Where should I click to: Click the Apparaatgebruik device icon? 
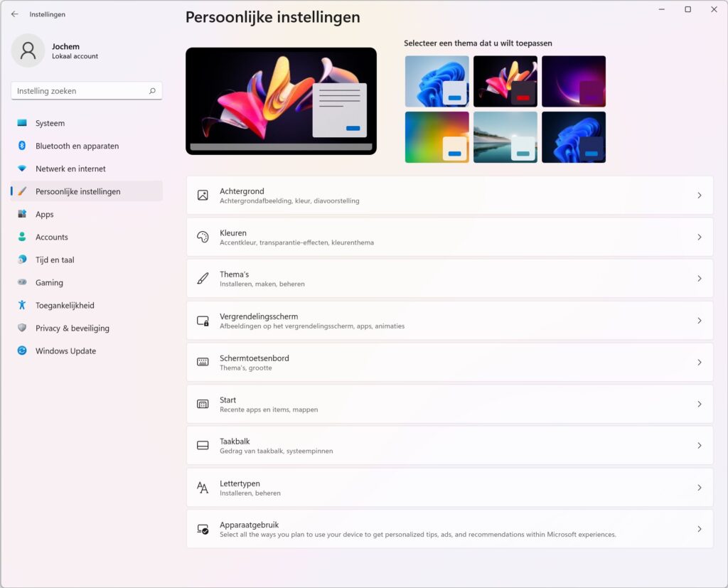tap(203, 529)
